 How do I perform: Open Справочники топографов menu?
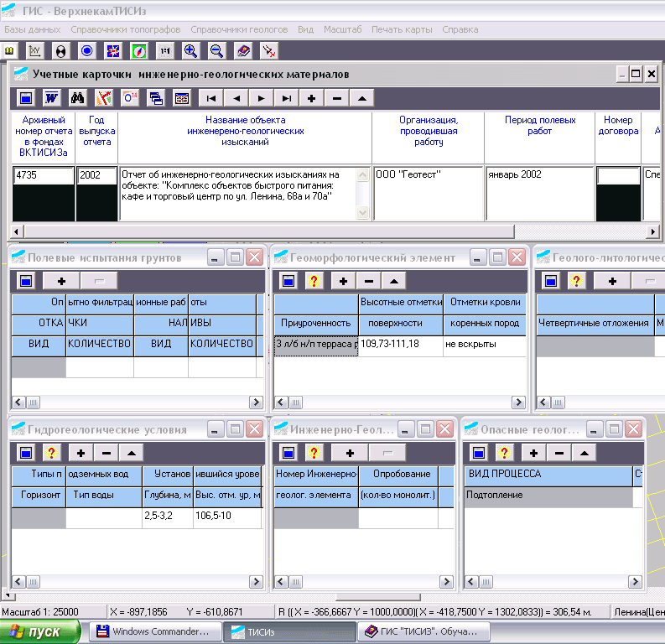126,29
